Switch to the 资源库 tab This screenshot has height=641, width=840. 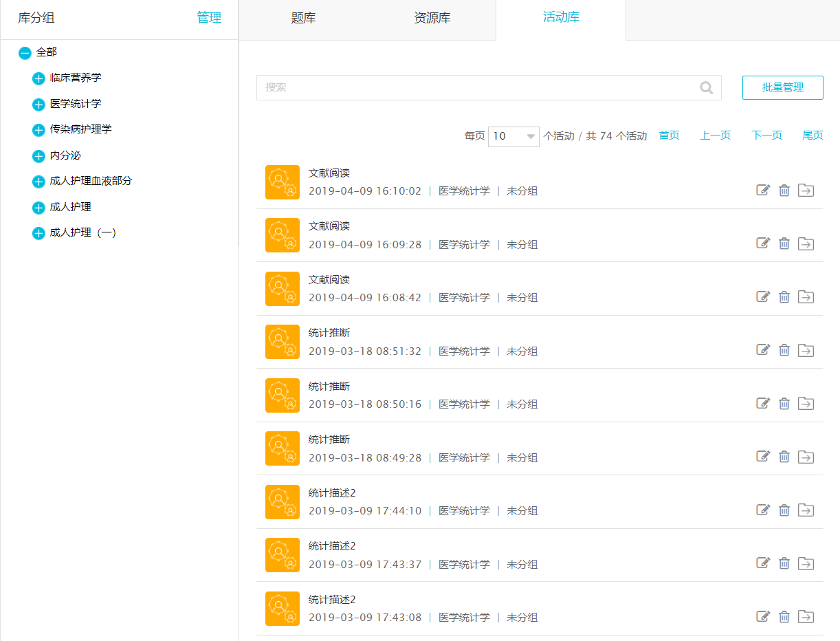click(432, 19)
